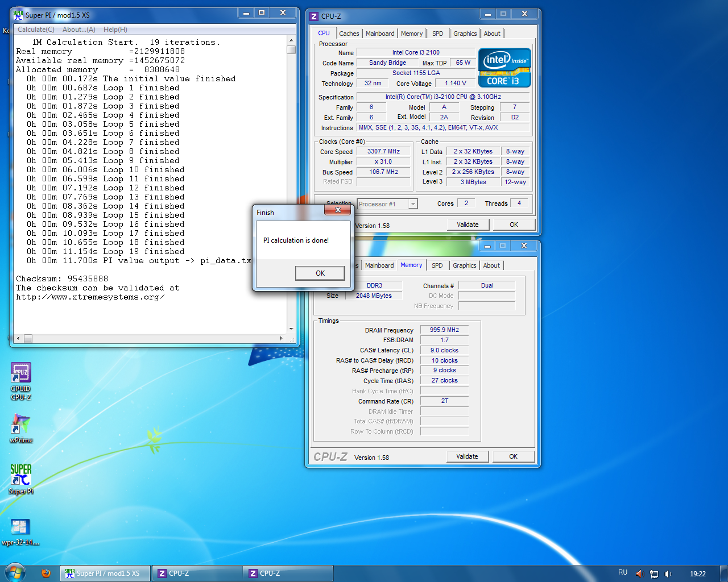Open the wPrime desktop shortcut
Image resolution: width=728 pixels, height=582 pixels.
[x=21, y=428]
